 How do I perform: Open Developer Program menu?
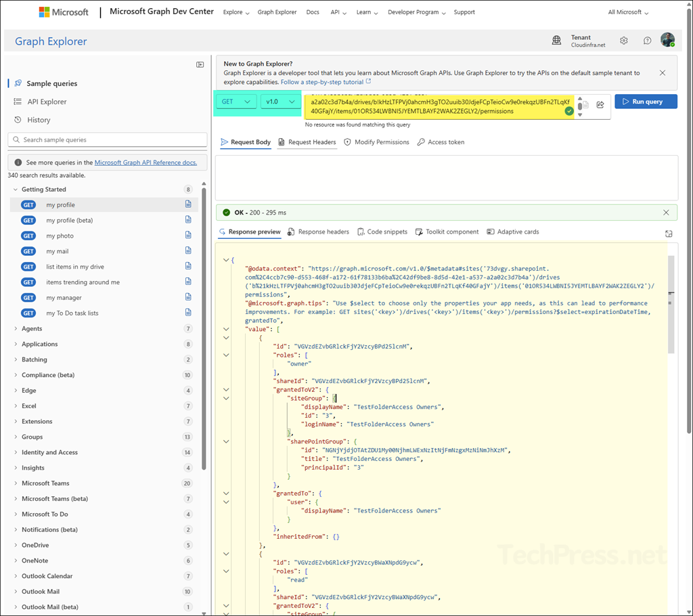[417, 12]
